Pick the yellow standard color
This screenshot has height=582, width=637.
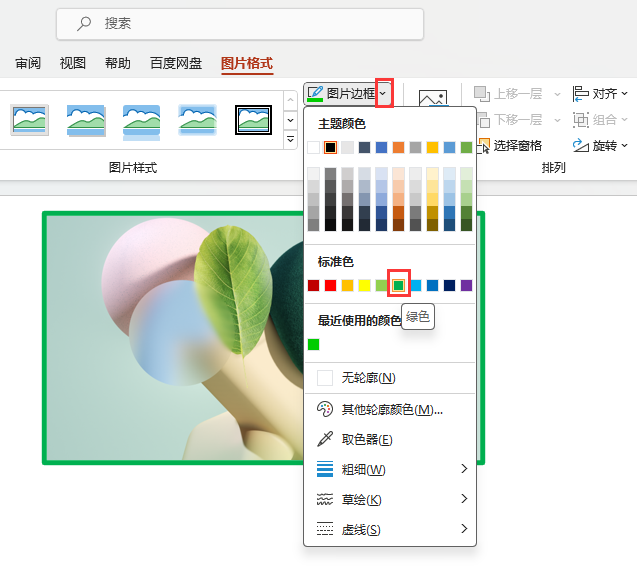[364, 286]
